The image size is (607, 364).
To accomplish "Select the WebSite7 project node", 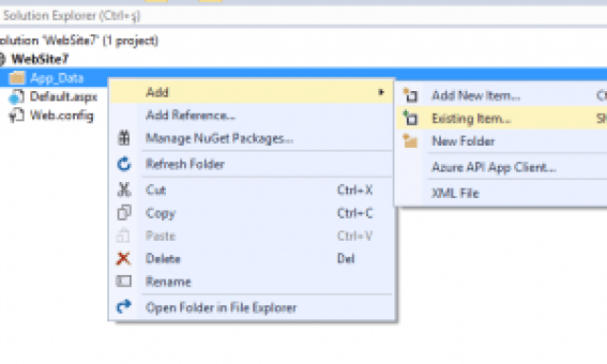I will [x=40, y=59].
